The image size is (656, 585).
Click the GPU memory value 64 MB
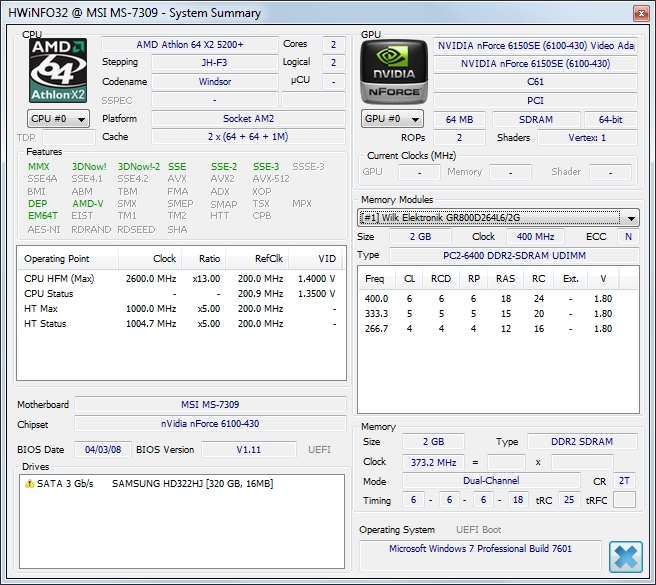pos(459,120)
